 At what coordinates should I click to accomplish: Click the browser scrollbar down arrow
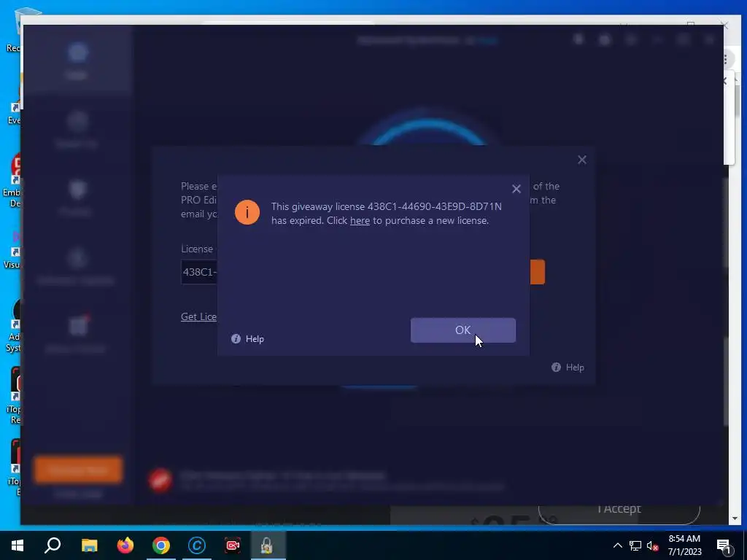click(x=734, y=518)
